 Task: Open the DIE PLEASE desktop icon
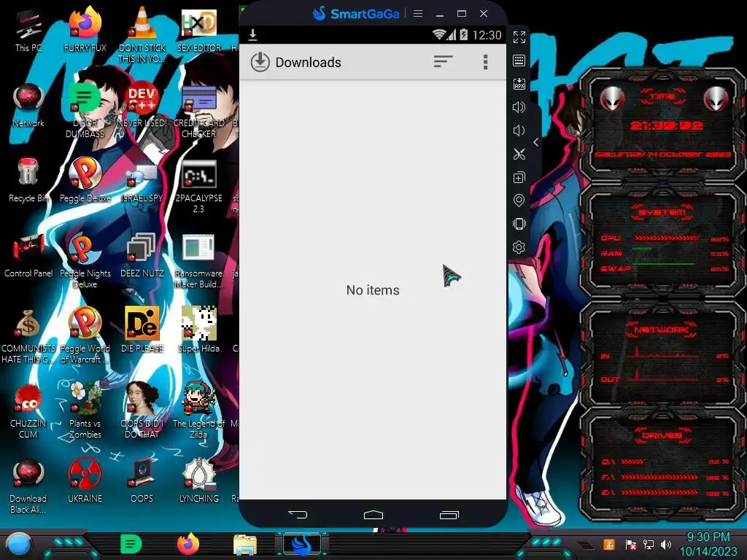tap(142, 323)
